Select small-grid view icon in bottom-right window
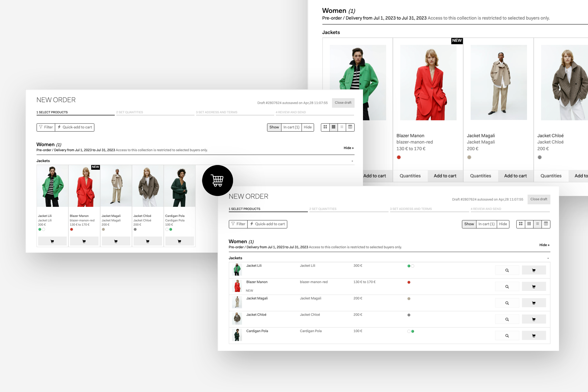588x392 pixels. [529, 224]
